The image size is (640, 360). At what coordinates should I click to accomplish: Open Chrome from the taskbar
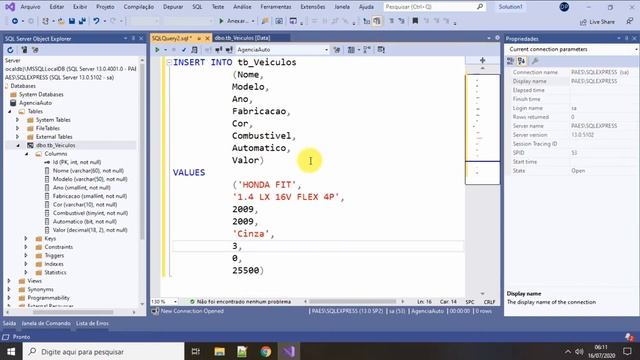(x=266, y=351)
